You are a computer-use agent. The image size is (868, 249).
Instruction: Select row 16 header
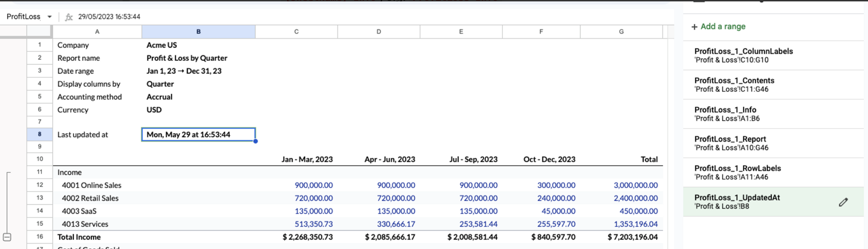40,237
